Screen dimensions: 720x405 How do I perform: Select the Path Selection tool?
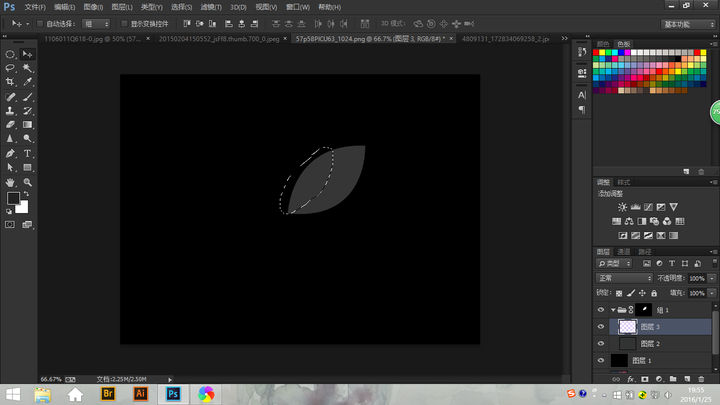[x=10, y=168]
